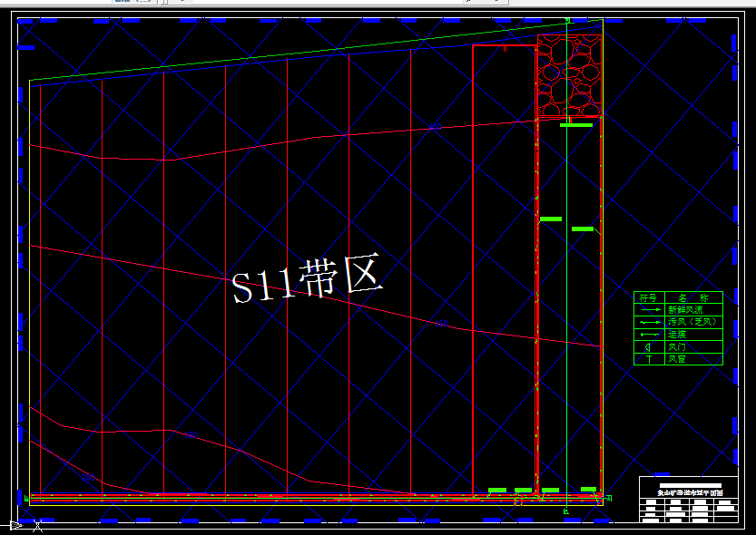Select the rubble hatch pattern region
This screenshot has height=535, width=756.
point(569,75)
